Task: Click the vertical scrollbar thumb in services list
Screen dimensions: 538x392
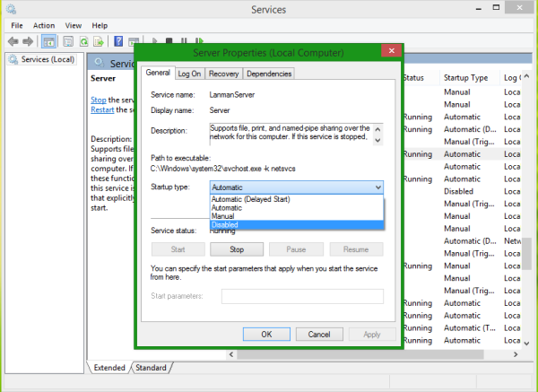Action: 526,254
